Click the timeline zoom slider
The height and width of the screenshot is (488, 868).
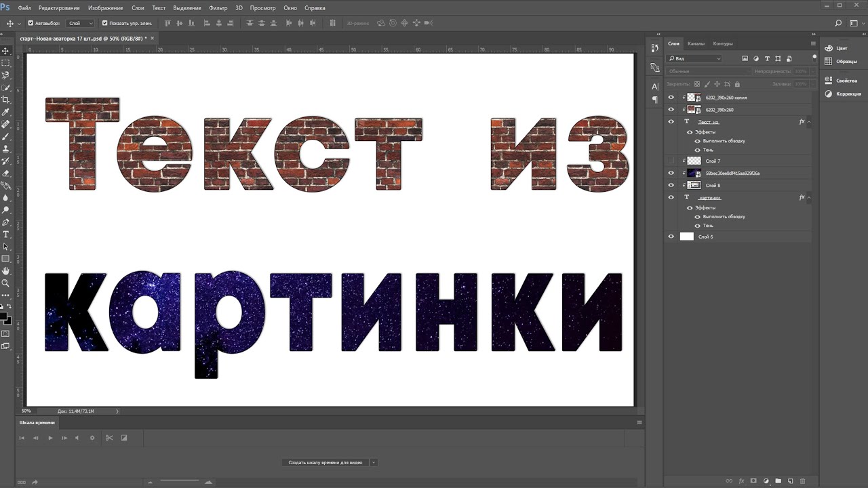(180, 482)
